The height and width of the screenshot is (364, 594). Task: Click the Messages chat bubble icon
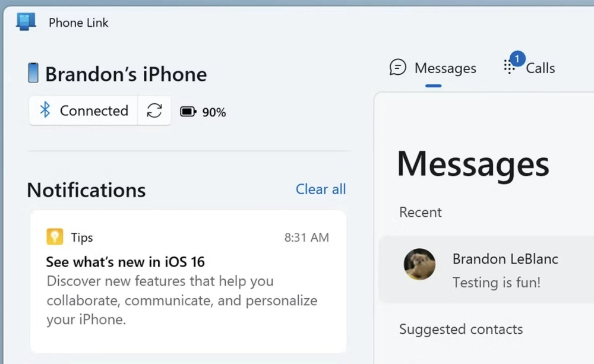[x=397, y=68]
